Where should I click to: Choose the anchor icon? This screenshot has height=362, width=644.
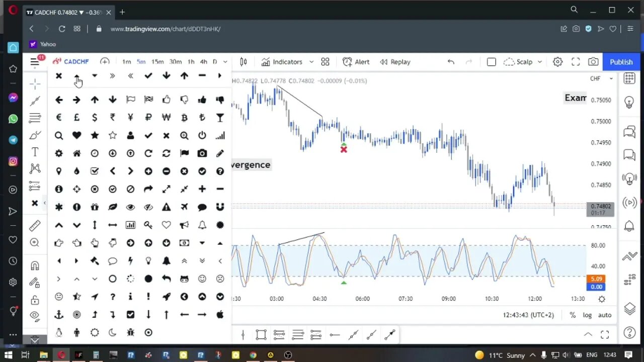[59, 315]
